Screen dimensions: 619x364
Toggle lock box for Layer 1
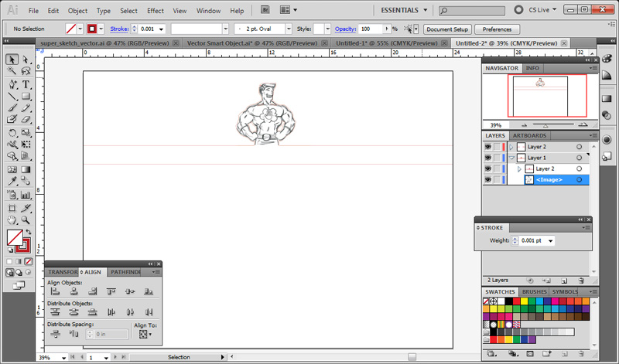[x=497, y=158]
